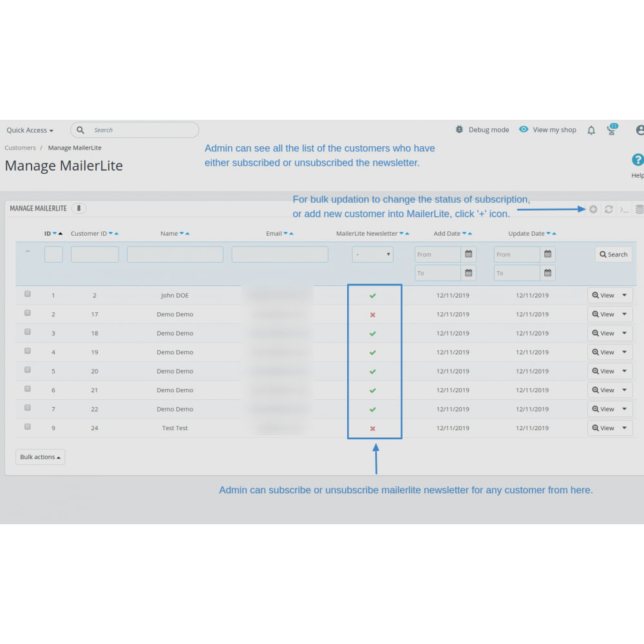Select the checkbox for customer ID 20 row
The height and width of the screenshot is (644, 644).
tap(28, 370)
